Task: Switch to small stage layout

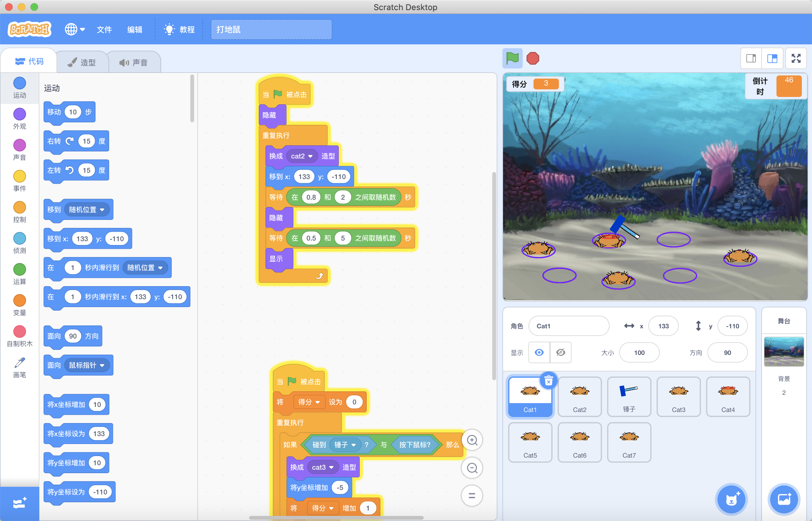Action: pyautogui.click(x=751, y=59)
